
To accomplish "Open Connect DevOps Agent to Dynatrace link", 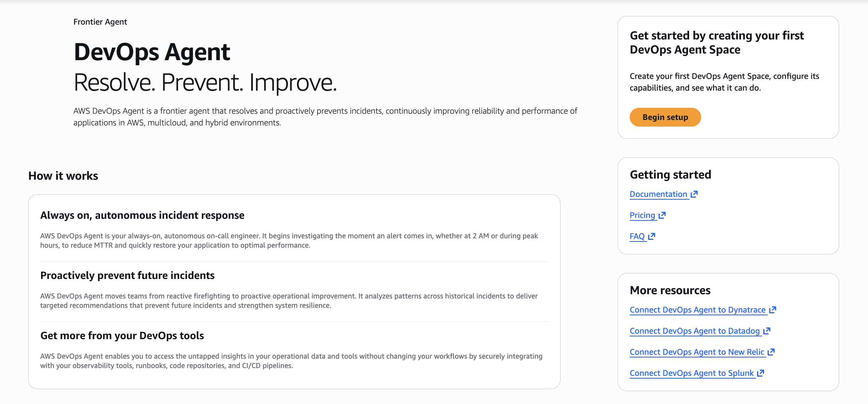I will pyautogui.click(x=697, y=310).
